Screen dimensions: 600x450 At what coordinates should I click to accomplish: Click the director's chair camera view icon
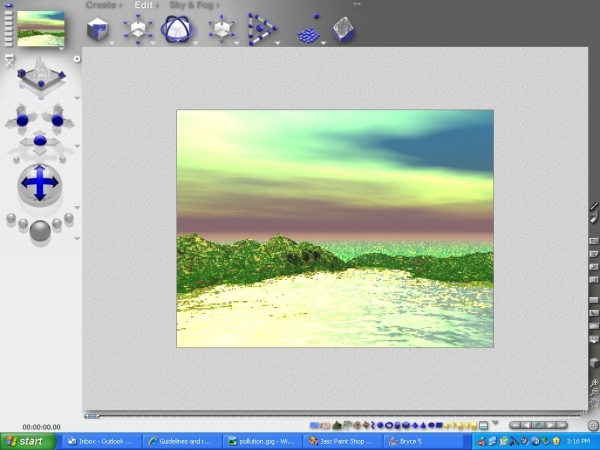tap(9, 61)
